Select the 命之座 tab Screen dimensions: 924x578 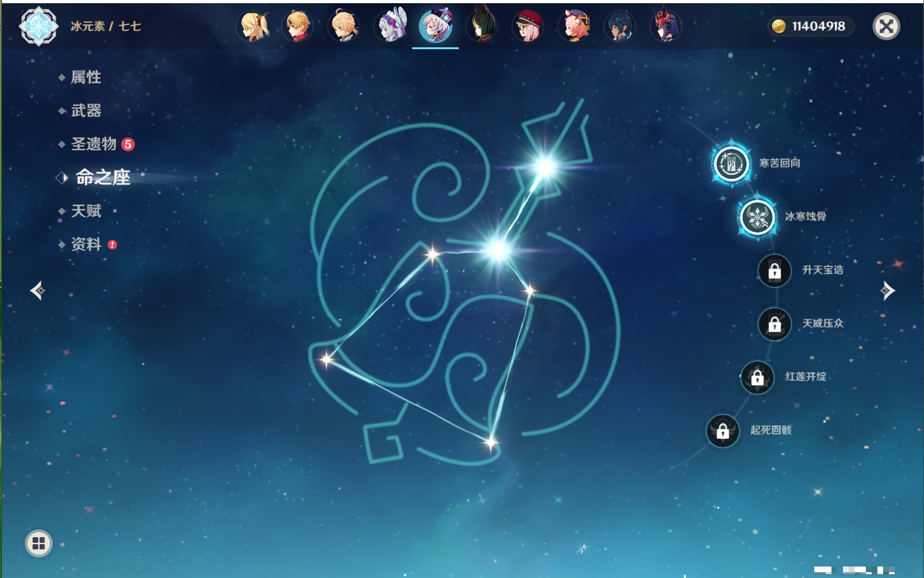pyautogui.click(x=103, y=178)
